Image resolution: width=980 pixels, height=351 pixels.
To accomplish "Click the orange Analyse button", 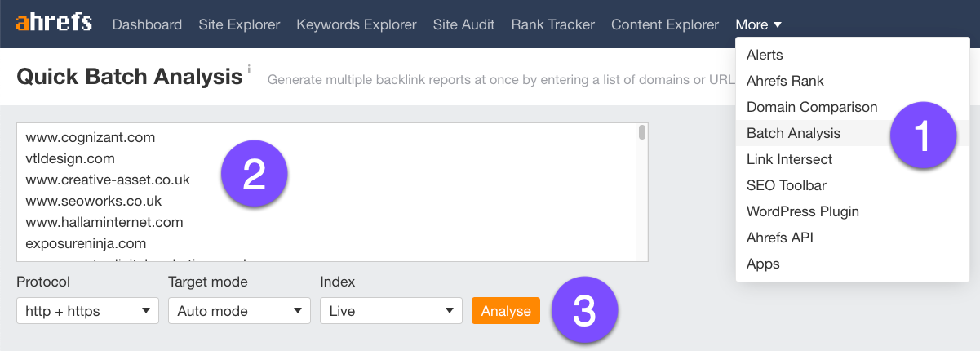I will tap(506, 311).
